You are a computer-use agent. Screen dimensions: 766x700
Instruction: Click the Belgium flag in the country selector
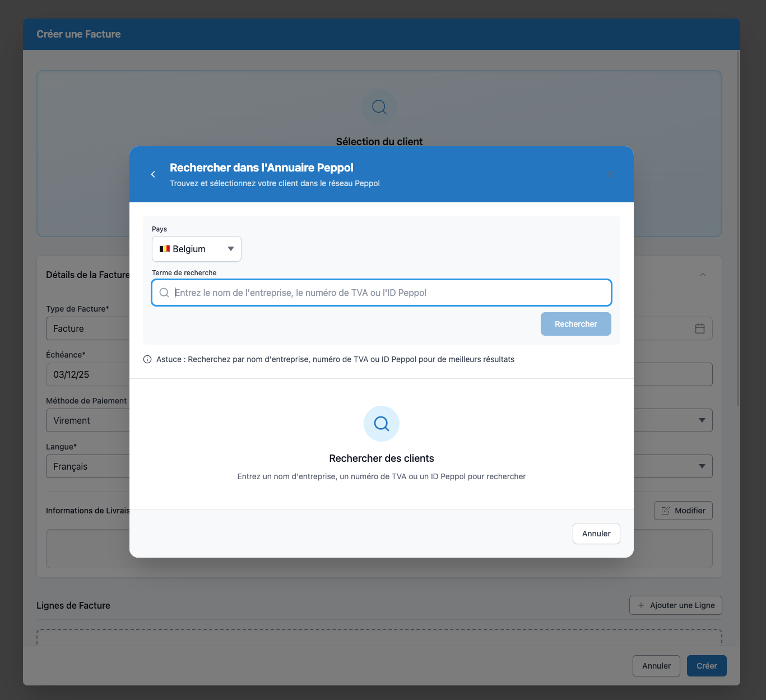[x=165, y=249]
